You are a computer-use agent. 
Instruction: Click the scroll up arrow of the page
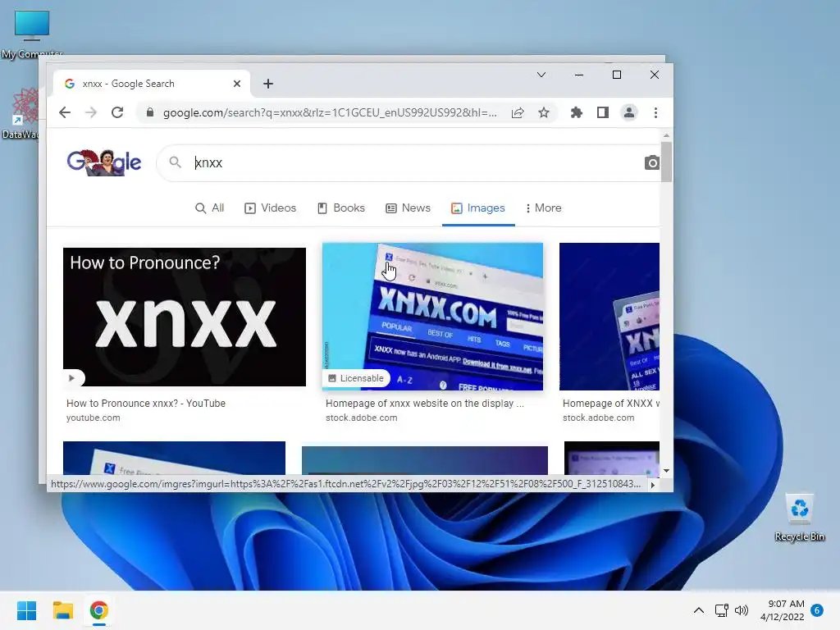[x=666, y=135]
